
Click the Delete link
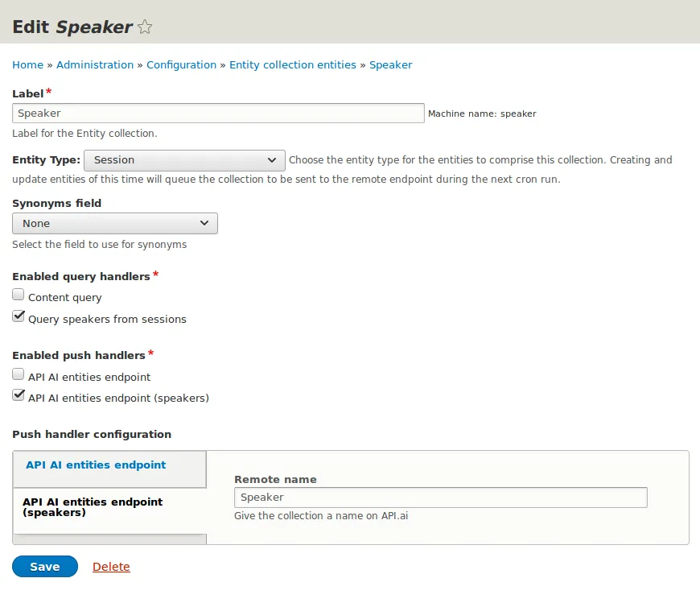(111, 567)
